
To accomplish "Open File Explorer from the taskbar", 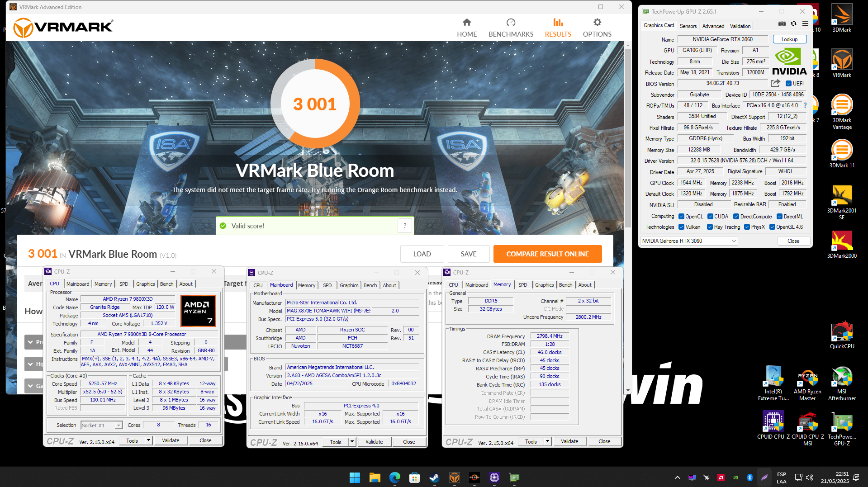I will (375, 477).
